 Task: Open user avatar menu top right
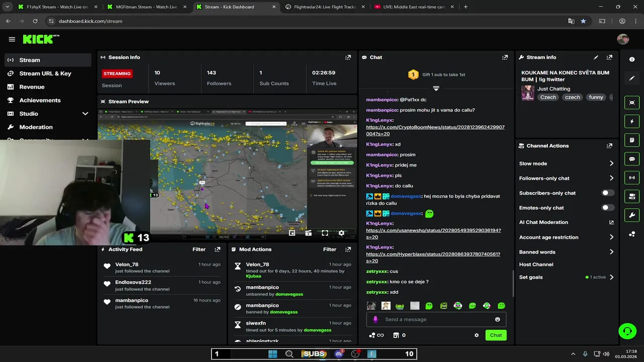(623, 39)
